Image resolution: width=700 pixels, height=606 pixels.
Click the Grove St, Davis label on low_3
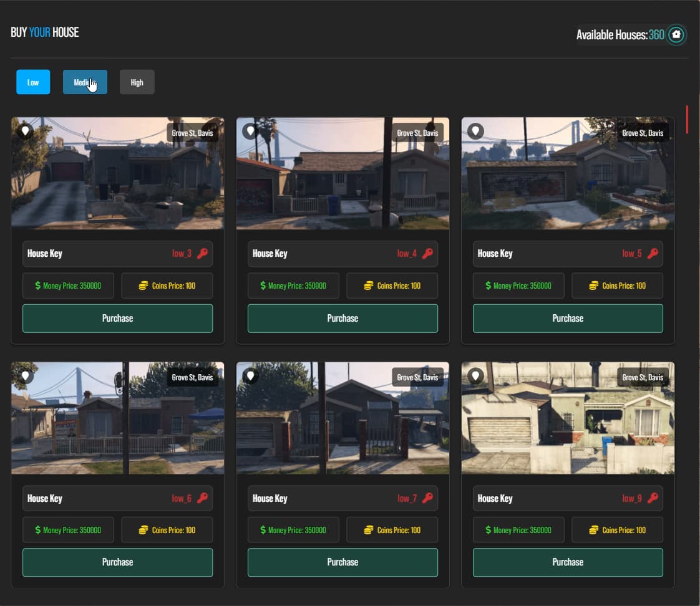click(192, 133)
